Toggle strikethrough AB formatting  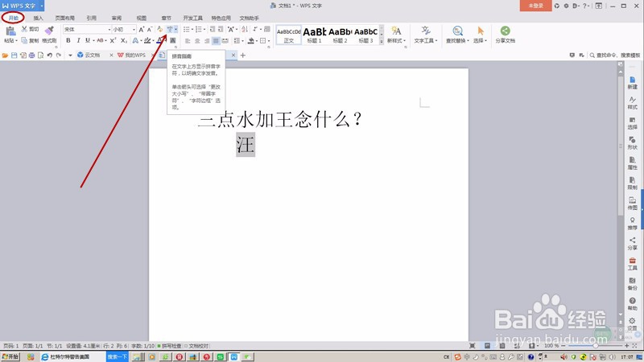tap(100, 41)
